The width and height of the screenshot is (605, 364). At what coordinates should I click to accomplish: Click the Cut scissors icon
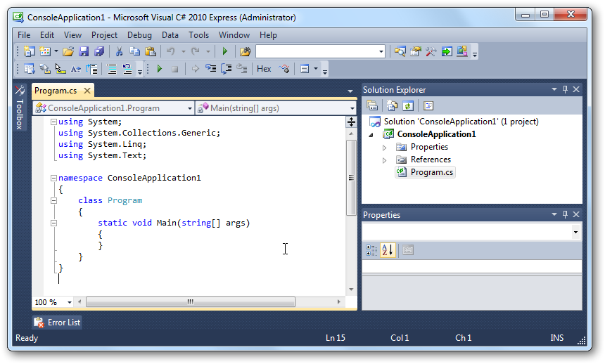(119, 51)
